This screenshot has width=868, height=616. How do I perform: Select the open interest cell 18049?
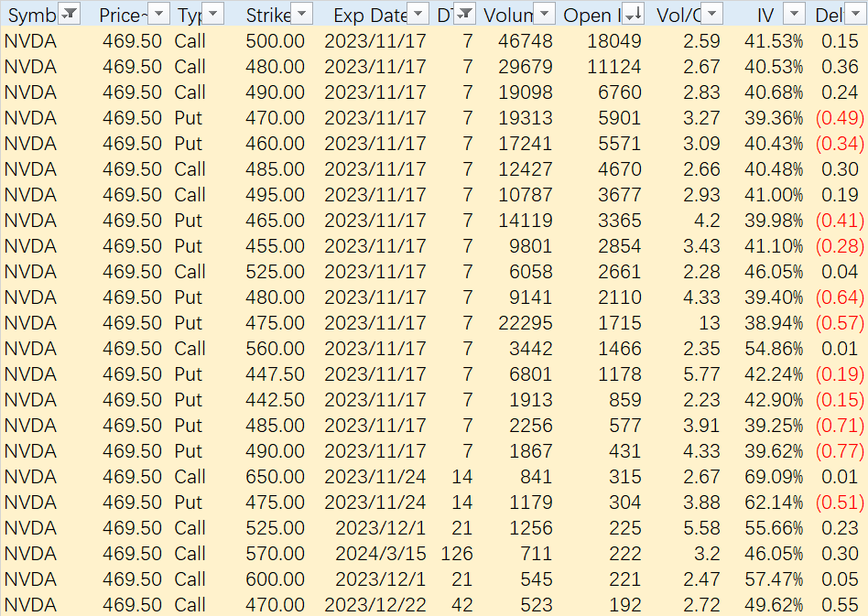click(x=613, y=41)
